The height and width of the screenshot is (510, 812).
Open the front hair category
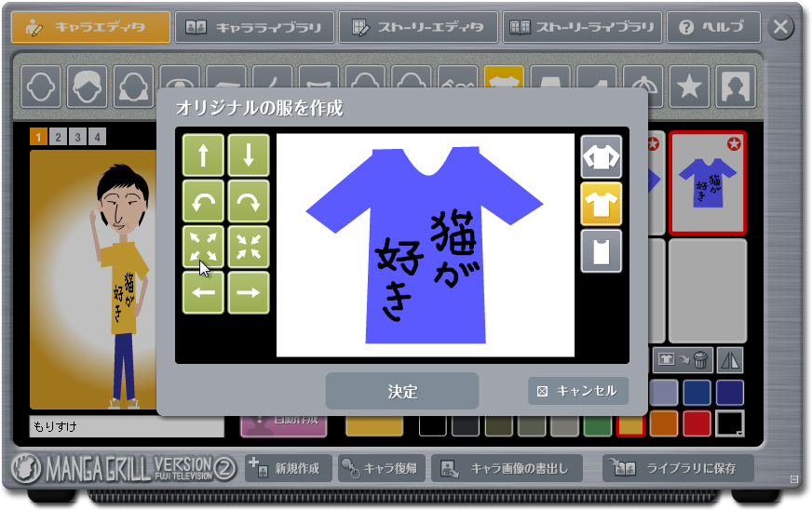point(87,87)
